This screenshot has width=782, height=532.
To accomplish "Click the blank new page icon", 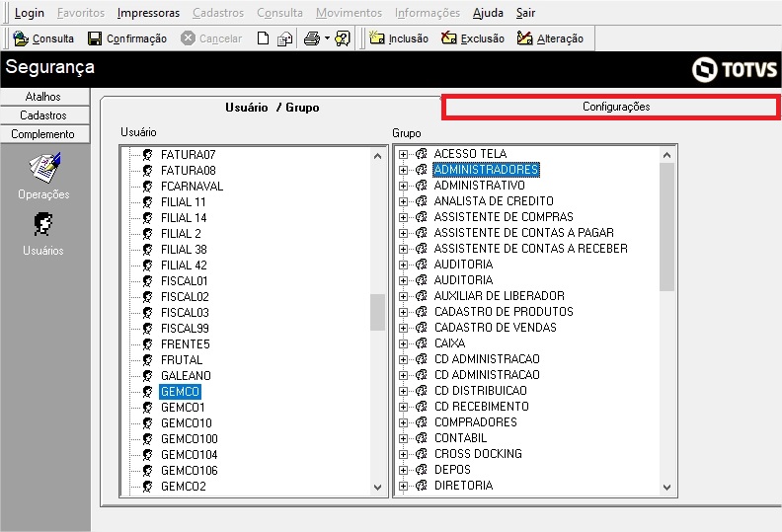I will tap(263, 38).
